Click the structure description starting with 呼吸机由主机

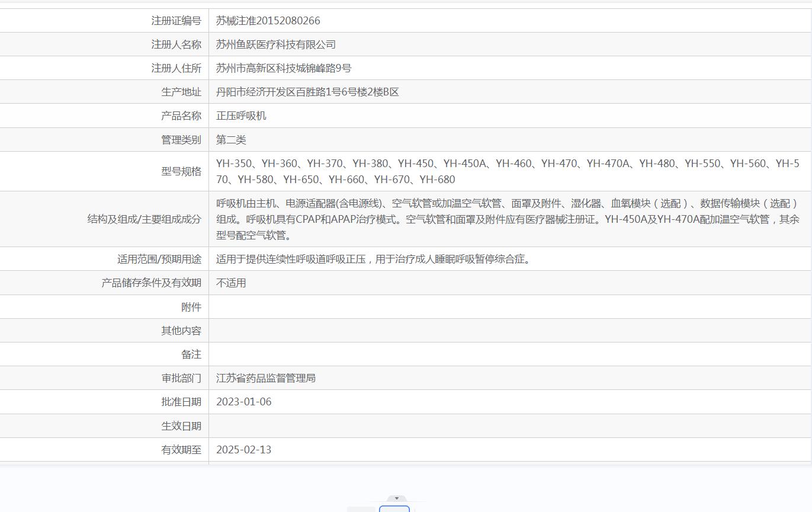click(x=508, y=219)
